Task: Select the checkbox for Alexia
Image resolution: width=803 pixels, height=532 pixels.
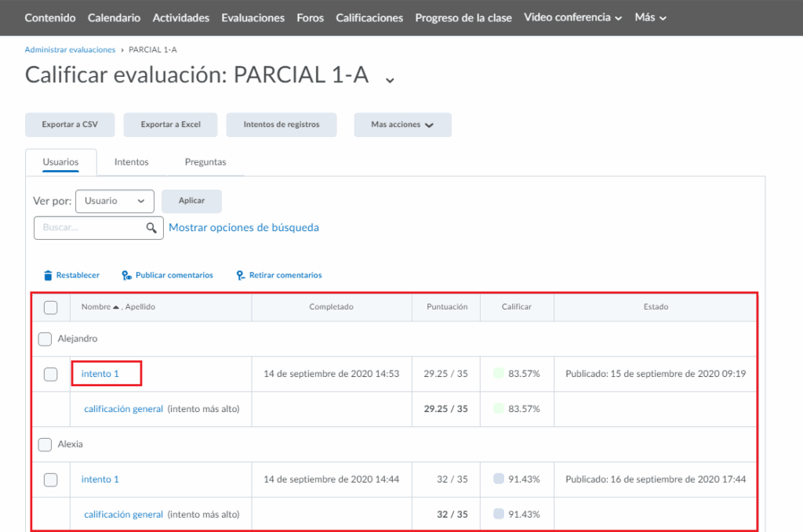Action: 45,444
